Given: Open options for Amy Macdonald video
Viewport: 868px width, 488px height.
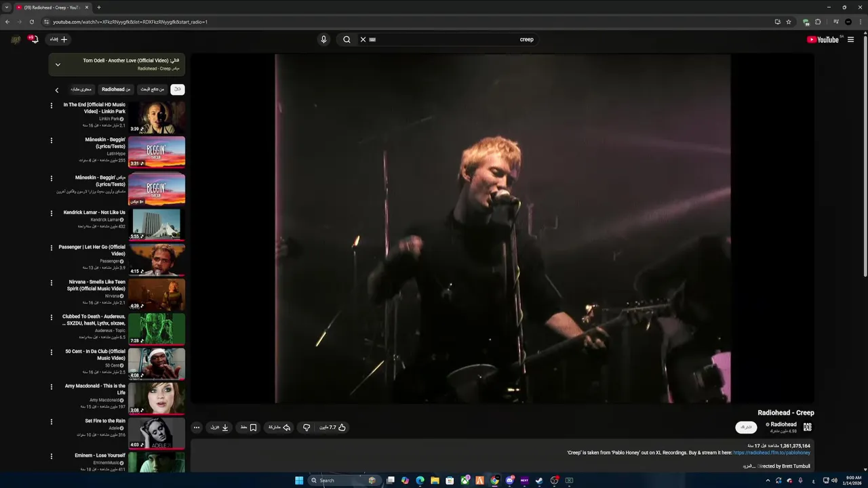Looking at the screenshot, I should pyautogui.click(x=52, y=387).
